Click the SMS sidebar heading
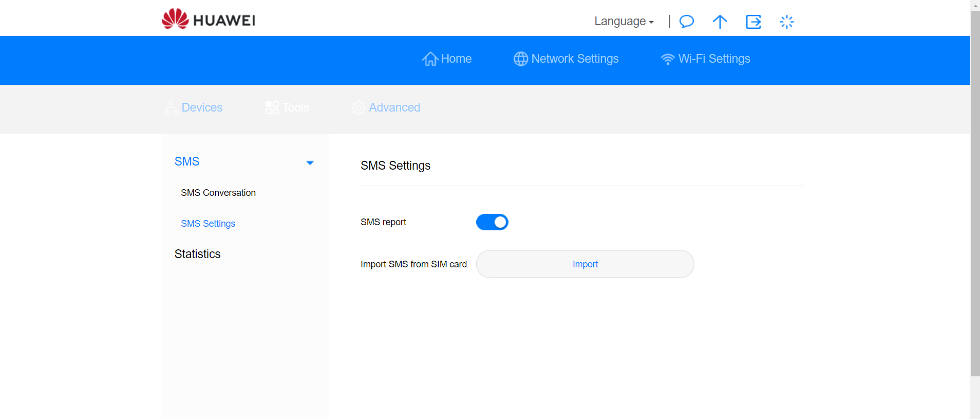980x419 pixels. point(187,161)
